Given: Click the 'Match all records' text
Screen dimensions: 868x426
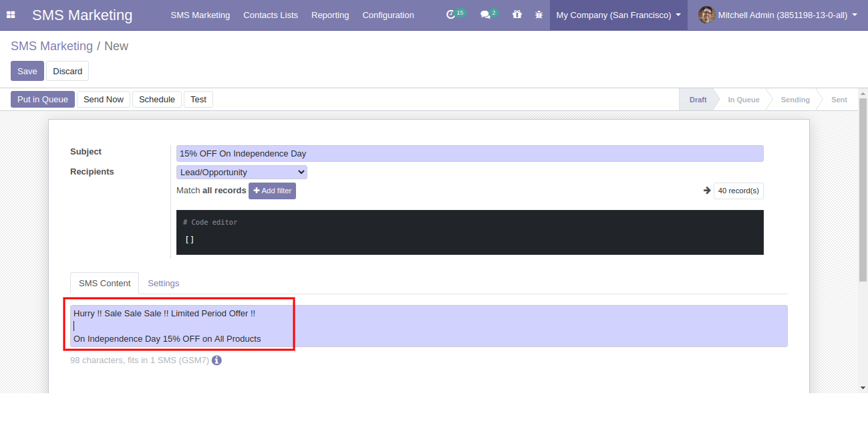Looking at the screenshot, I should (x=211, y=191).
